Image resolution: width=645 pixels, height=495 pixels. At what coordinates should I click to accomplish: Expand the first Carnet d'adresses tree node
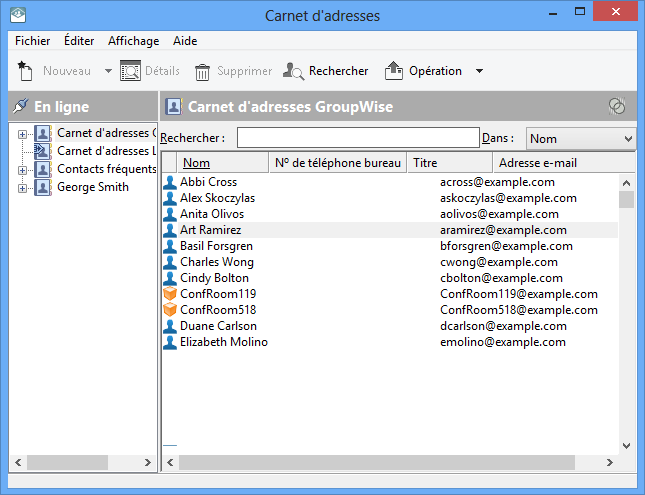(22, 134)
